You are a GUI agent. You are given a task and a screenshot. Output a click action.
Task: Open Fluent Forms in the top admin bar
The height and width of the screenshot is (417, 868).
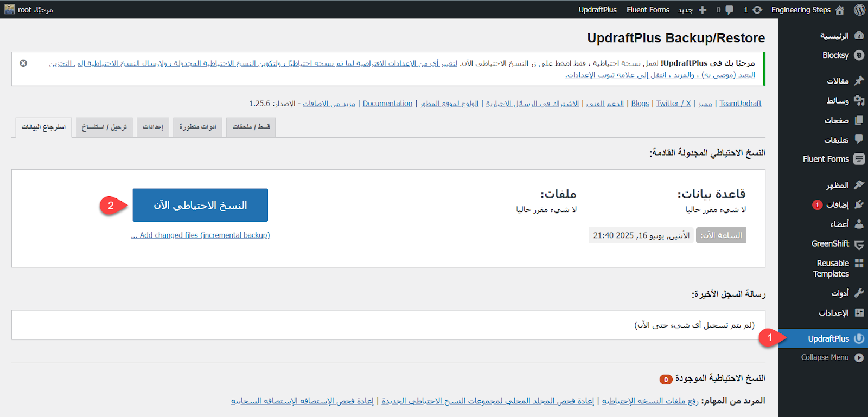point(648,10)
